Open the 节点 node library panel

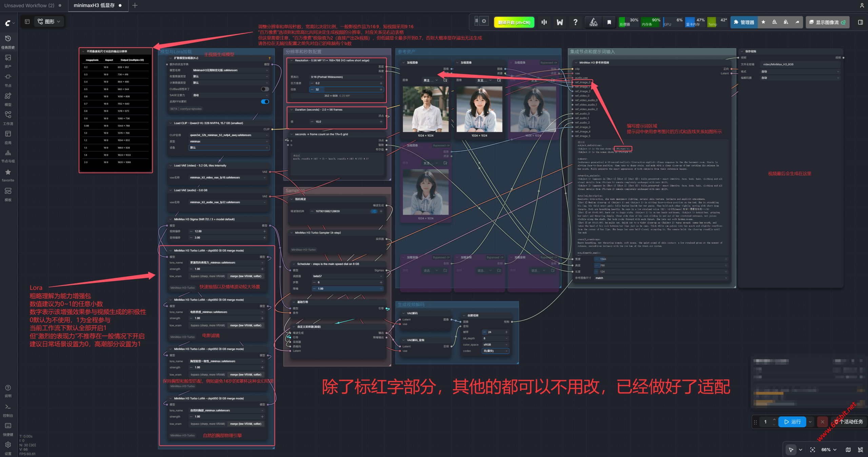coord(8,80)
